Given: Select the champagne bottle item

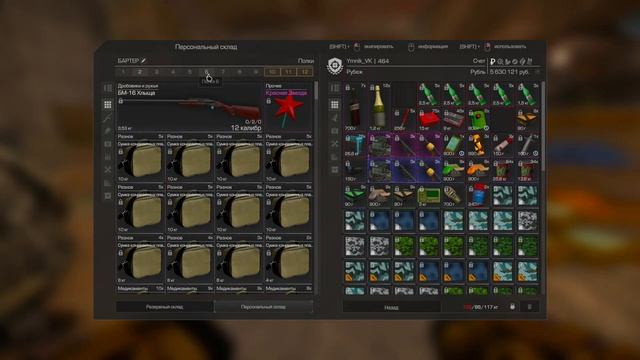Looking at the screenshot, I should click(x=380, y=107).
